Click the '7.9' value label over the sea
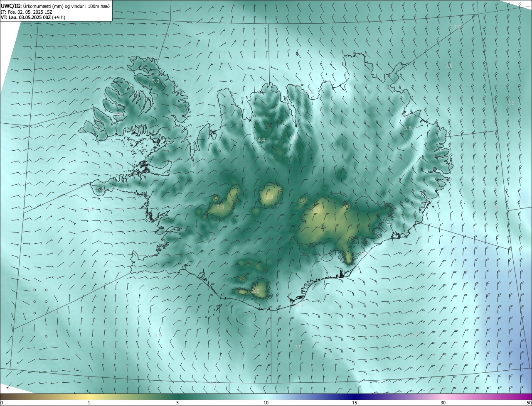The height and width of the screenshot is (406, 532). (x=458, y=27)
